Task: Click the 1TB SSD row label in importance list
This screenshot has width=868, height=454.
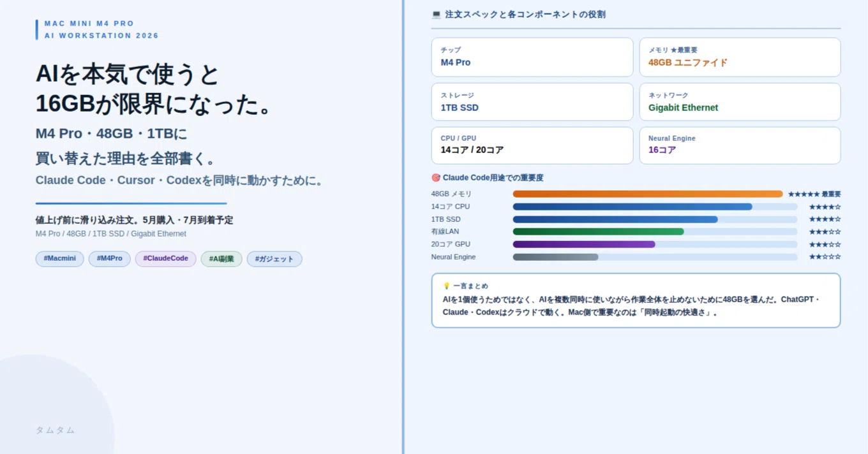Action: [446, 219]
